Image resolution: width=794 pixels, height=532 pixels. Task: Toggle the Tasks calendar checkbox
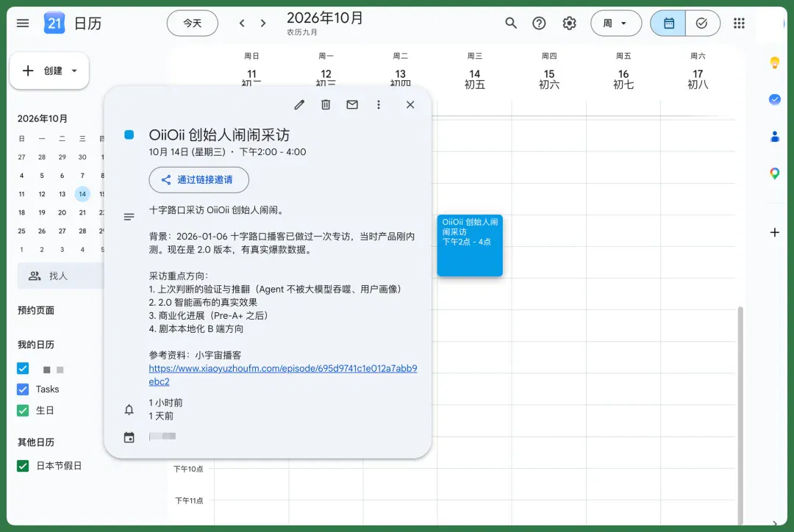pyautogui.click(x=23, y=389)
